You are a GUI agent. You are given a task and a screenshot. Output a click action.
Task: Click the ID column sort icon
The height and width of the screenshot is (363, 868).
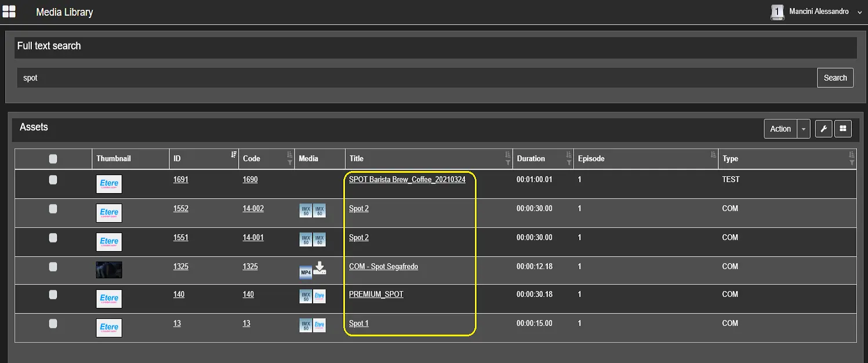point(234,155)
